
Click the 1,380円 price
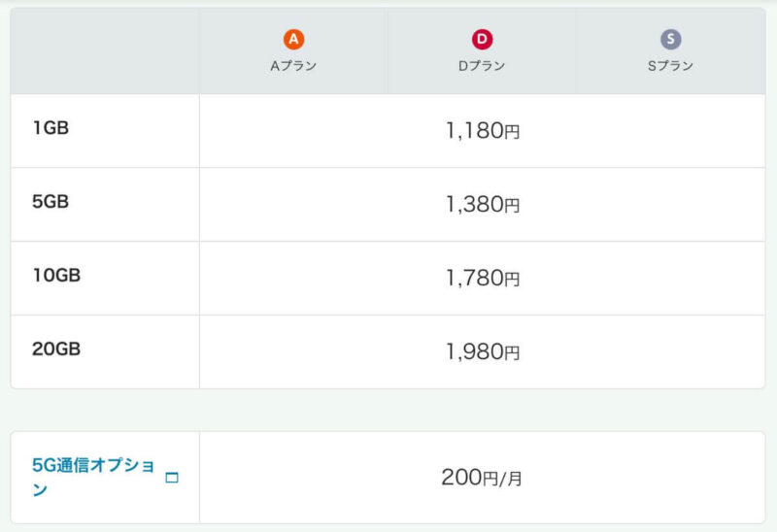tap(483, 205)
